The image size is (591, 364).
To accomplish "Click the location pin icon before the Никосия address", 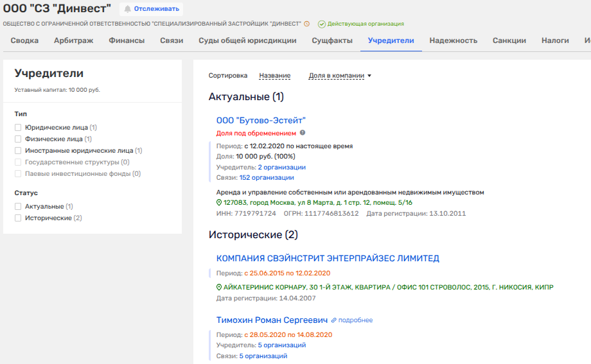I will [x=219, y=287].
